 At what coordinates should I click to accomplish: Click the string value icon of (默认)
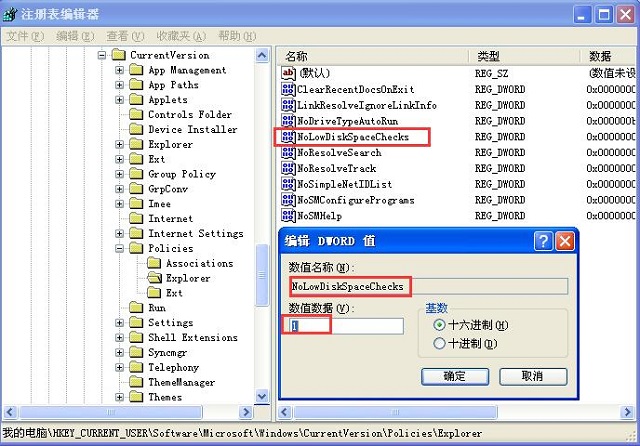[x=288, y=73]
